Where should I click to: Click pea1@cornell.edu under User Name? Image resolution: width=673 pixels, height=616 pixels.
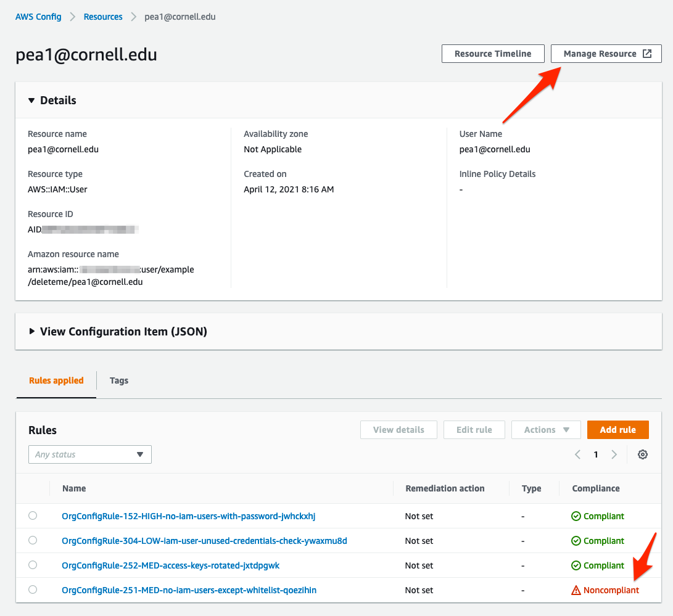[x=495, y=149]
